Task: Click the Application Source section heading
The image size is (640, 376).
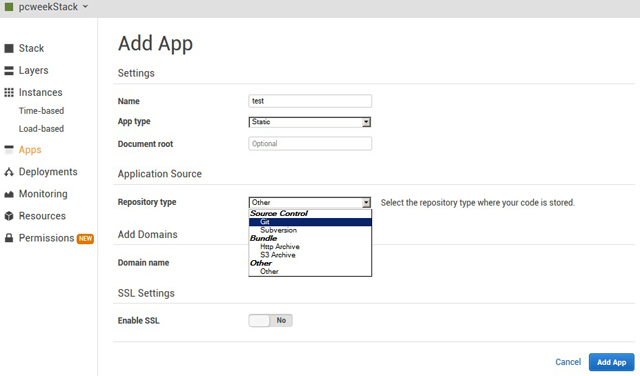Action: [160, 174]
